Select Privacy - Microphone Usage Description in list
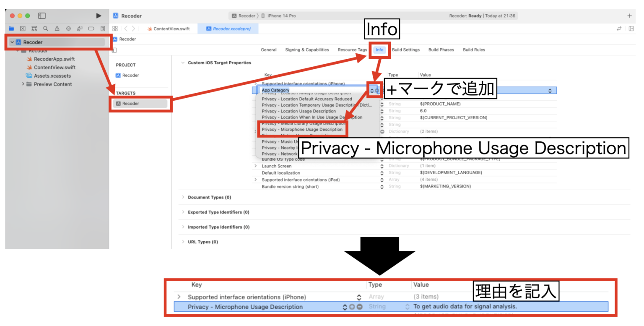 pos(302,130)
